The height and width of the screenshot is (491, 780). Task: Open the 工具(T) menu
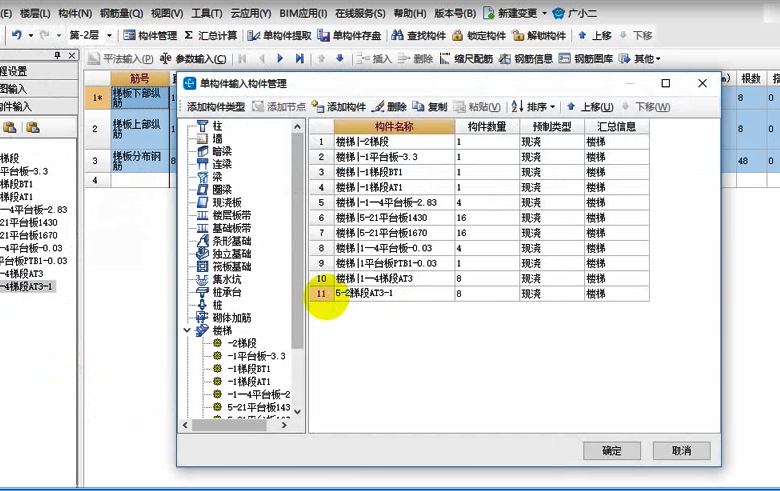(207, 13)
